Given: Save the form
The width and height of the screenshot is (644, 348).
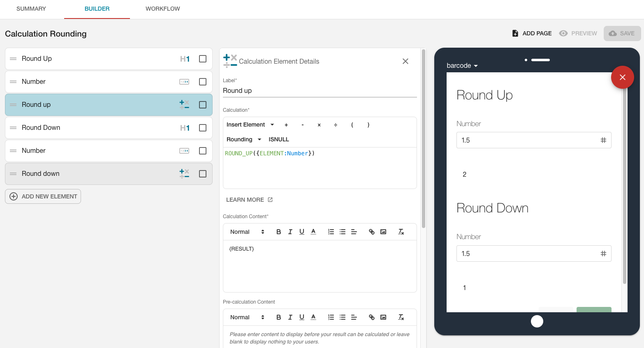Looking at the screenshot, I should pyautogui.click(x=622, y=33).
